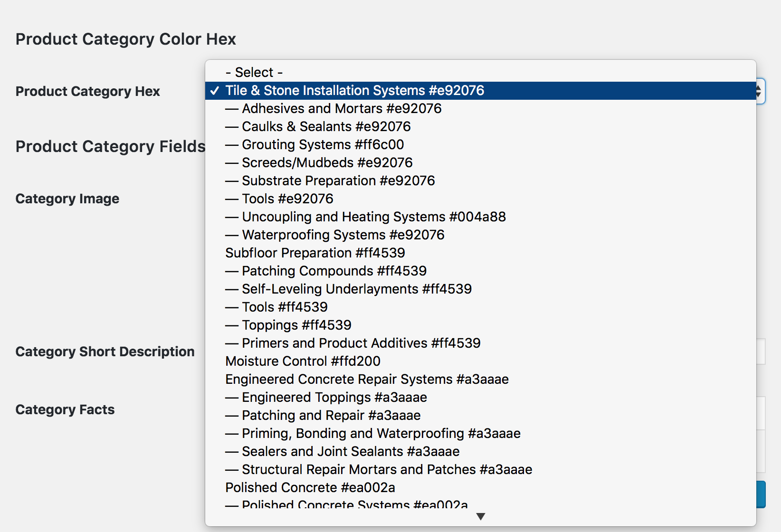Screen dimensions: 781x532
Task: Select Subfloor Preparation #ff4539 parent category
Action: click(480, 253)
